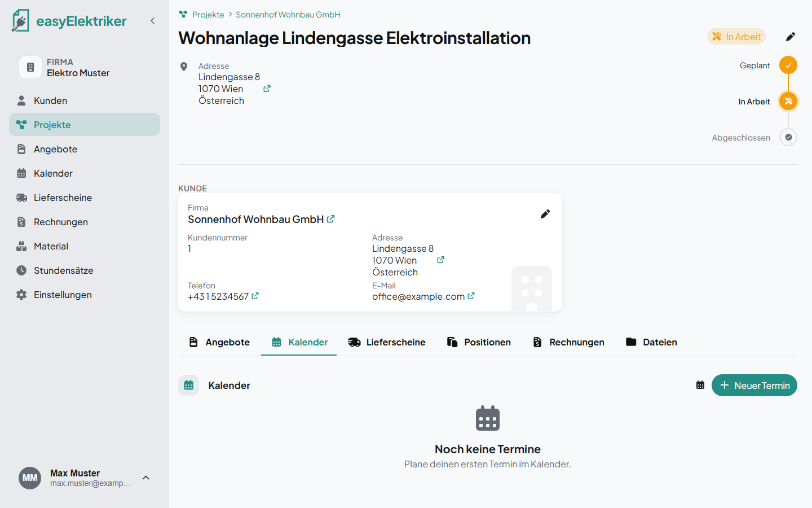Image resolution: width=812 pixels, height=508 pixels.
Task: Click the In Arbeit status badge
Action: coord(736,37)
